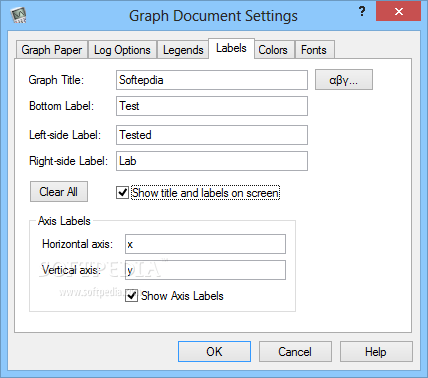Focus the Left-side Label field

(x=212, y=135)
